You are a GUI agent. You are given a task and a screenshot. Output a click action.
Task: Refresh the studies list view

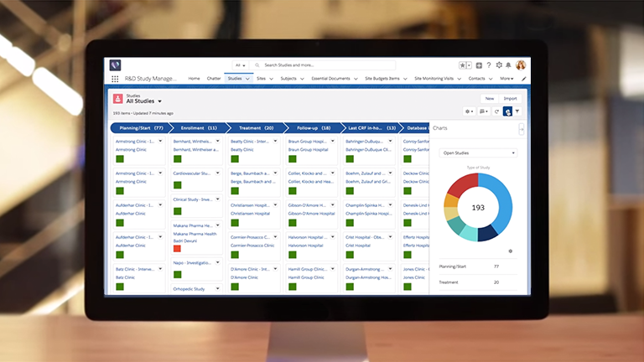(497, 111)
